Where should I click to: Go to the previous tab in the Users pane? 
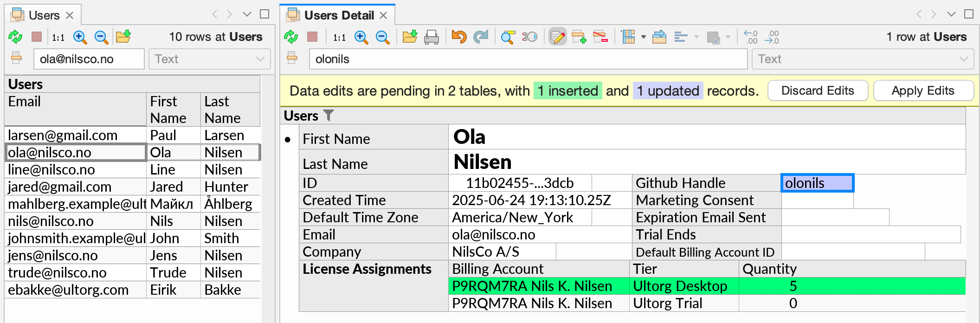coord(214,14)
